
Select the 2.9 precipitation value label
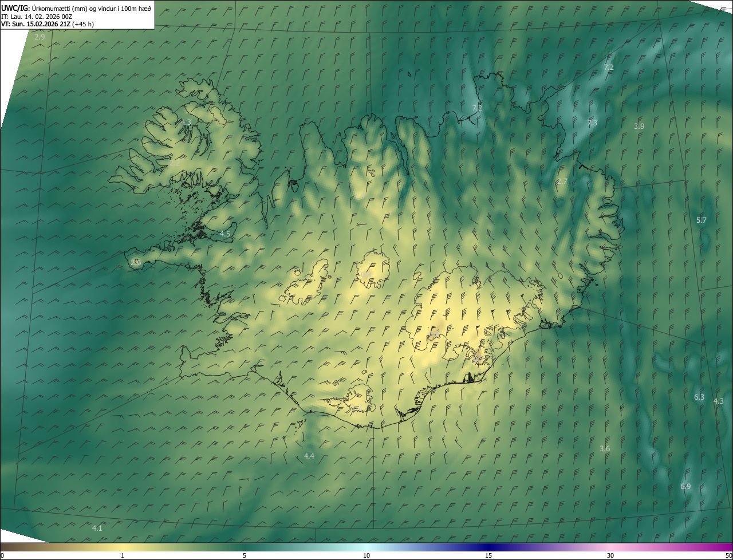40,37
